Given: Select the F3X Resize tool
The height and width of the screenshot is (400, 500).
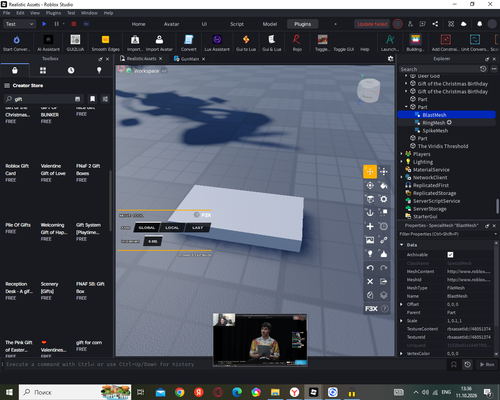Looking at the screenshot, I should pos(384,172).
